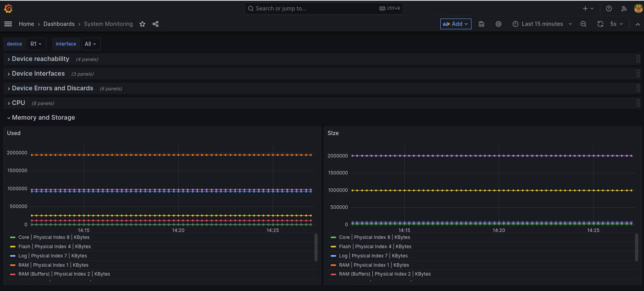
Task: Open the Used panel title
Action: [14, 133]
